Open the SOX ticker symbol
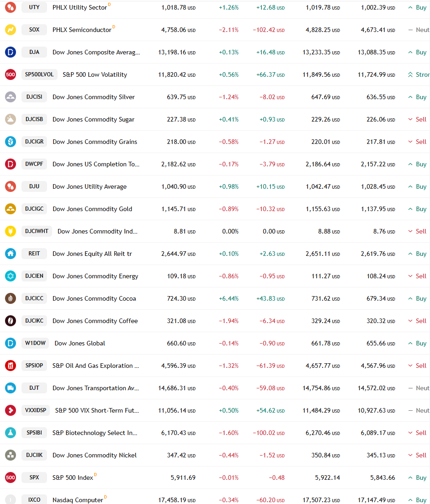Image resolution: width=430 pixels, height=504 pixels. 34,30
